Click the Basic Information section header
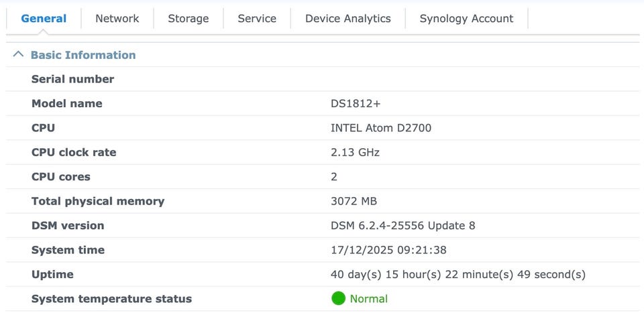This screenshot has height=313, width=644. [83, 55]
